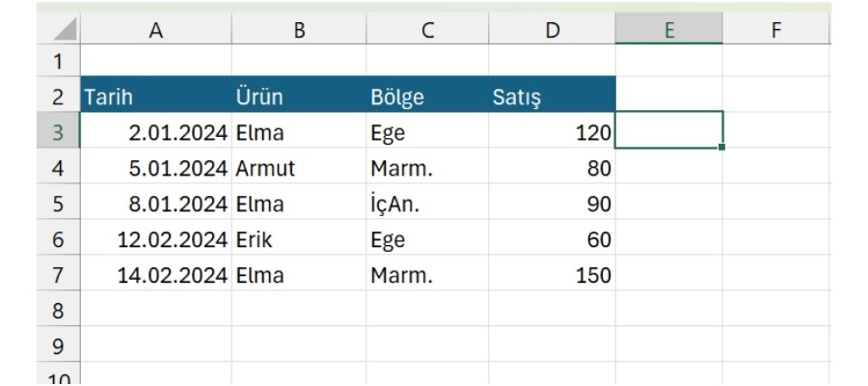Select column F header
The width and height of the screenshot is (868, 386).
click(x=775, y=31)
